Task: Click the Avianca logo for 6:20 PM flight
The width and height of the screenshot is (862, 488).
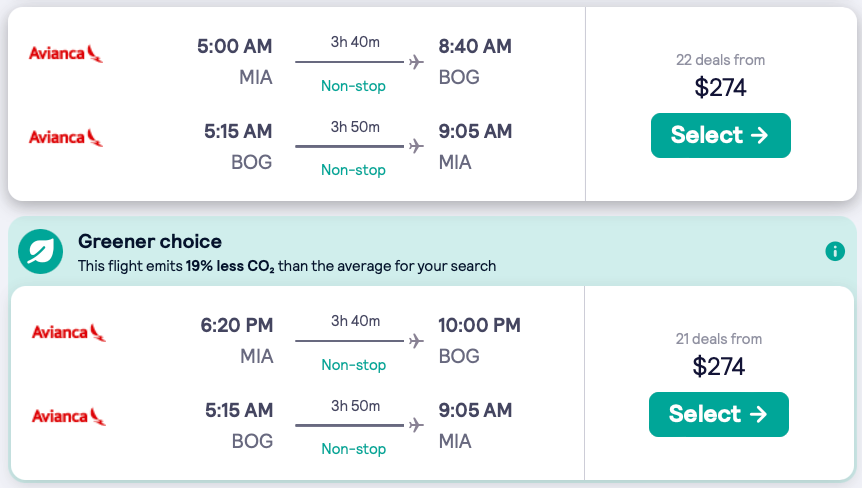Action: tap(68, 332)
